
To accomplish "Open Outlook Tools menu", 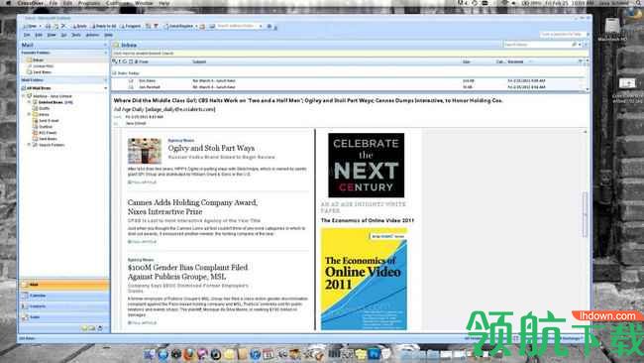I will [x=76, y=35].
